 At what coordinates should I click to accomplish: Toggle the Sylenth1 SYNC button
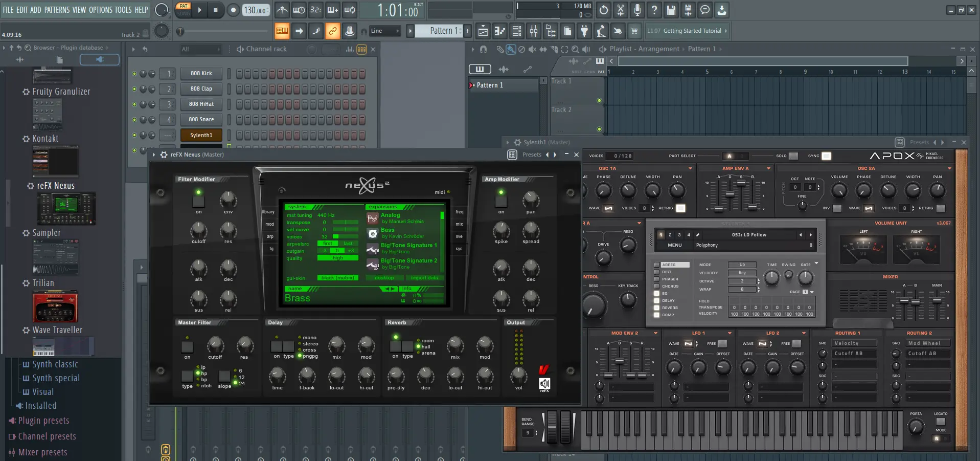[826, 156]
